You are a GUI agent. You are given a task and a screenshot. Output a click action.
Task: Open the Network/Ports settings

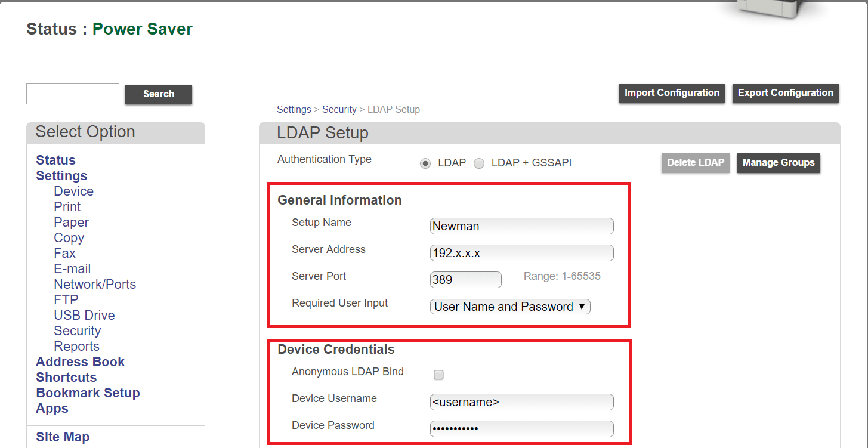(94, 284)
